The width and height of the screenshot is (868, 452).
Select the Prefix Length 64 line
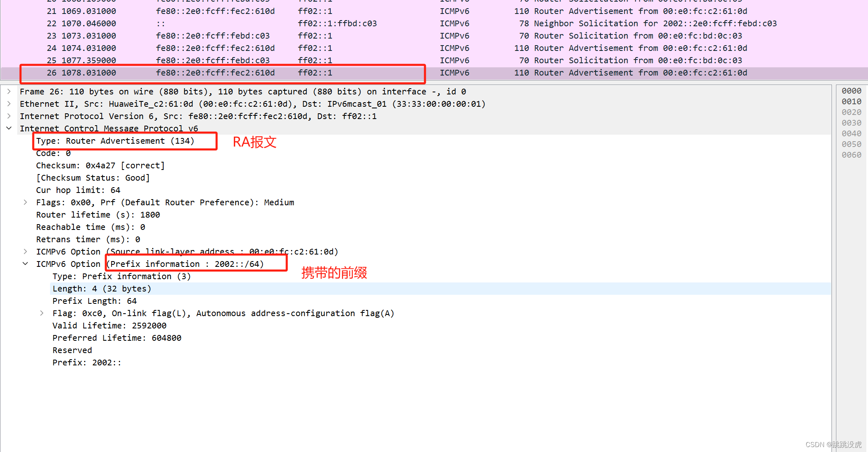pos(94,301)
